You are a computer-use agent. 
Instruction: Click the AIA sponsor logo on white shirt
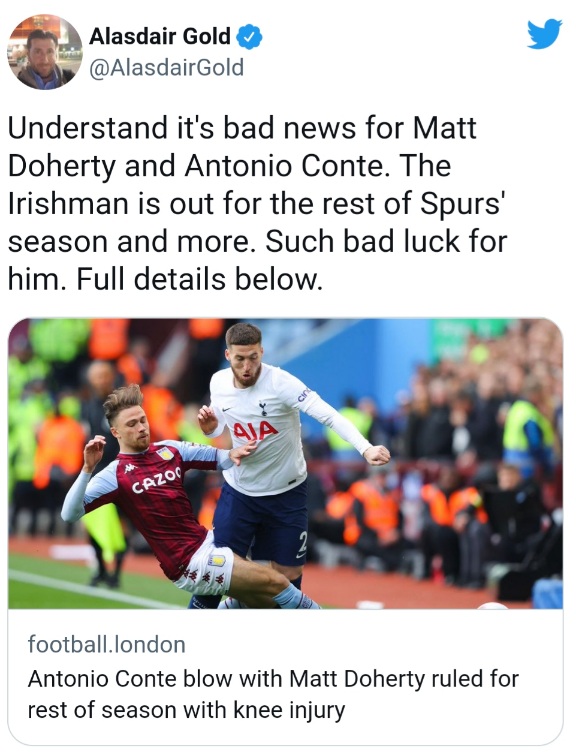click(256, 430)
